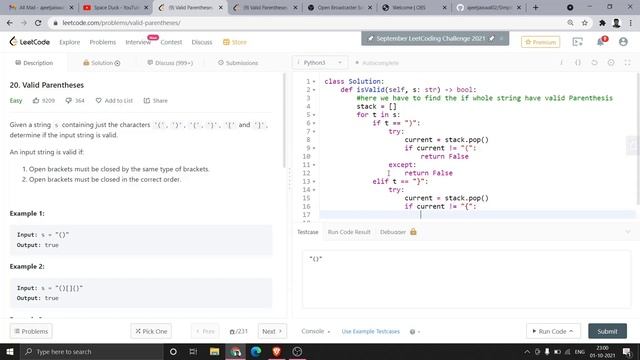This screenshot has height=360, width=640.
Task: Click the Share icon
Action: [x=147, y=100]
